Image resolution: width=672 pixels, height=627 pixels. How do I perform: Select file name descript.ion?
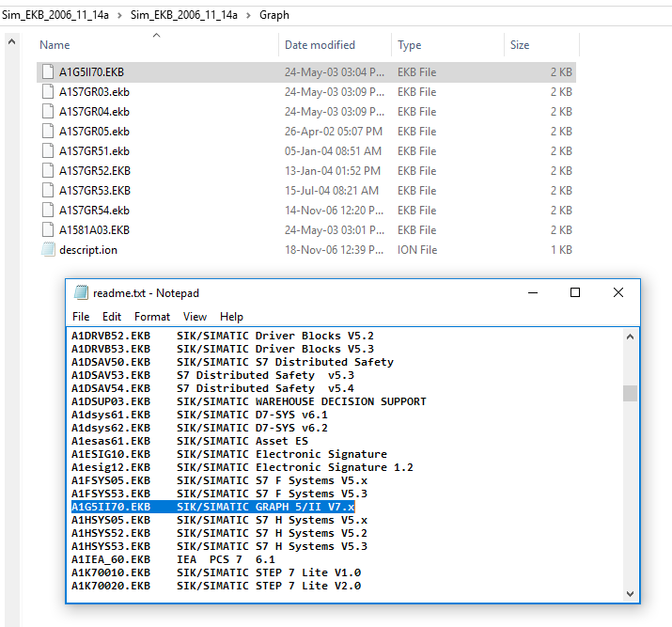(x=88, y=250)
